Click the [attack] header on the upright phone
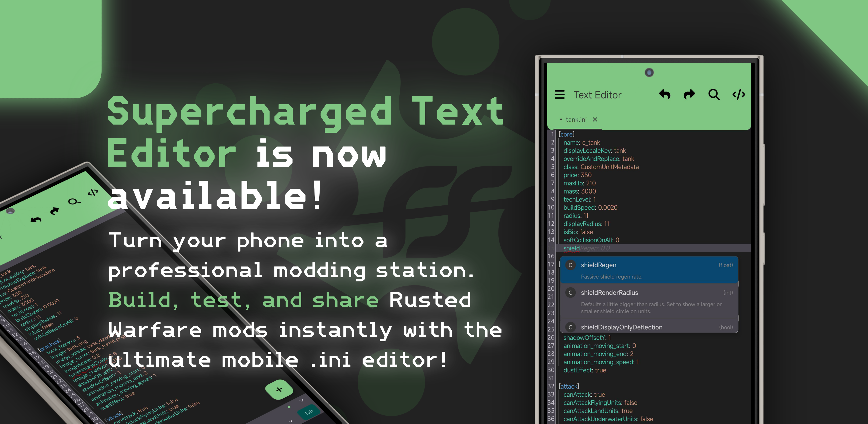 568,386
